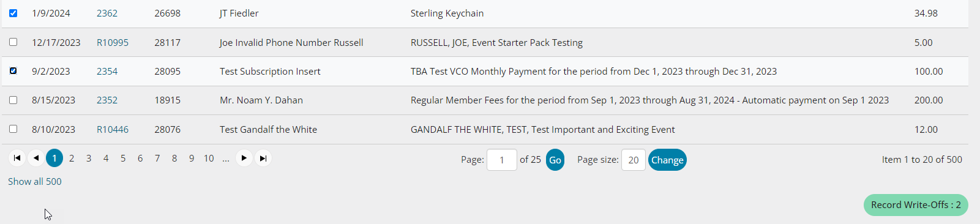The width and height of the screenshot is (980, 224).
Task: Open invoice R10446 link
Action: click(x=113, y=129)
